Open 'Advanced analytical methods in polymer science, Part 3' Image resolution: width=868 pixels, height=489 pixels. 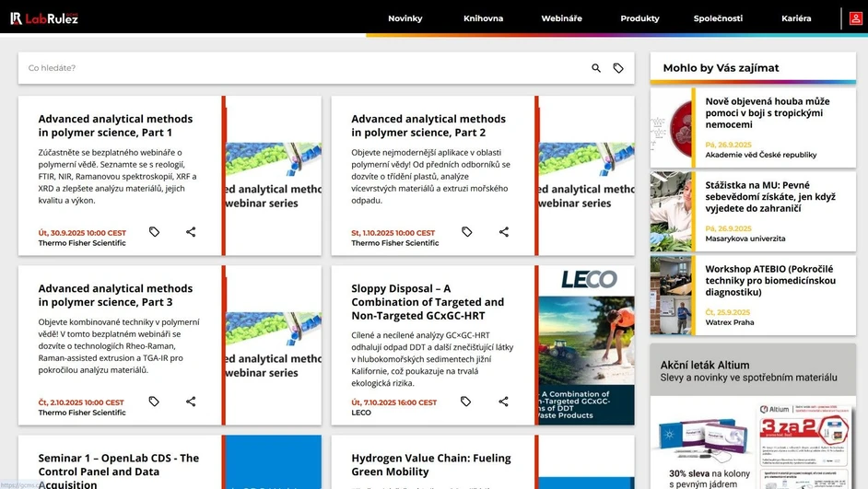tap(115, 296)
